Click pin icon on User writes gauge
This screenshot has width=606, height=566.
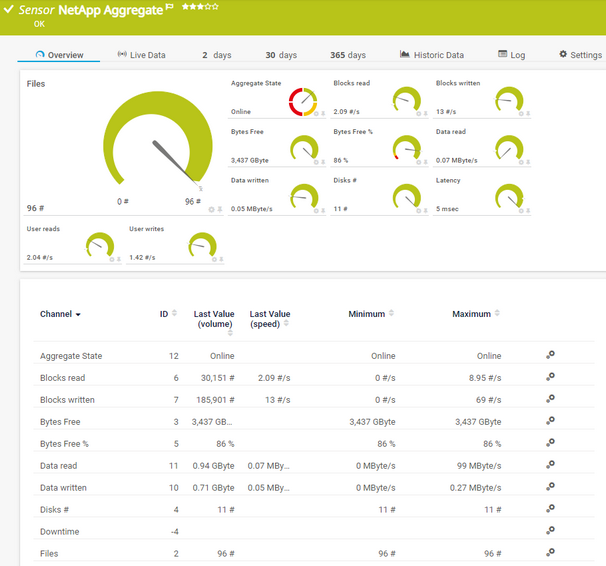tap(221, 259)
